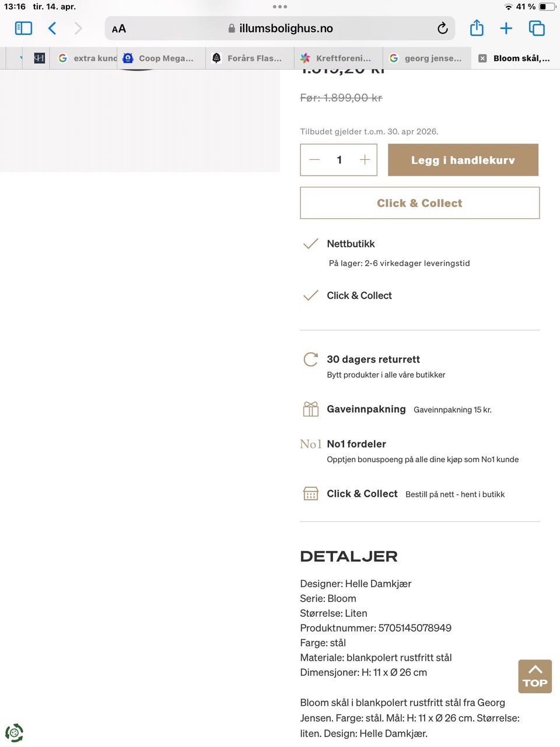Show the tab overview icon
560x747 pixels.
(537, 28)
